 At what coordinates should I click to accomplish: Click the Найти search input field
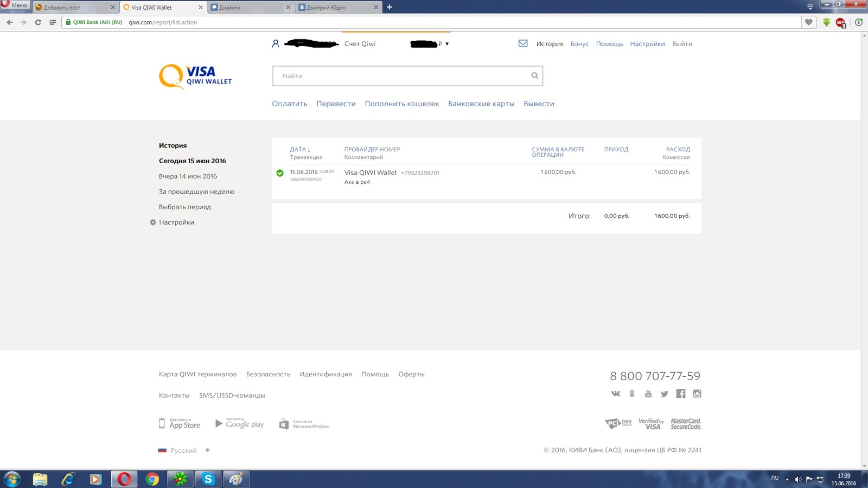[x=401, y=76]
